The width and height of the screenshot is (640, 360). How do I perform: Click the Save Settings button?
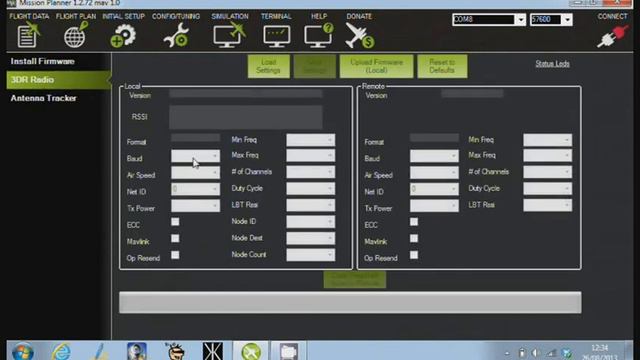pyautogui.click(x=315, y=66)
